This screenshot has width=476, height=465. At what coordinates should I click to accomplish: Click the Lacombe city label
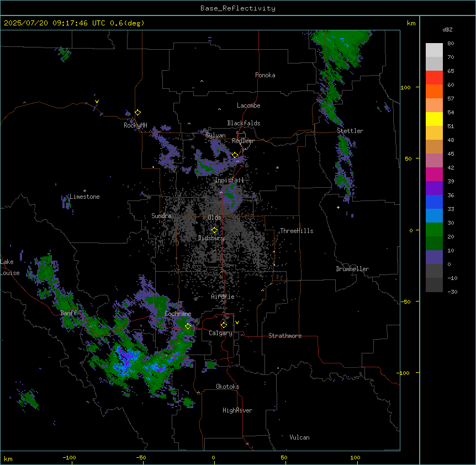(248, 105)
